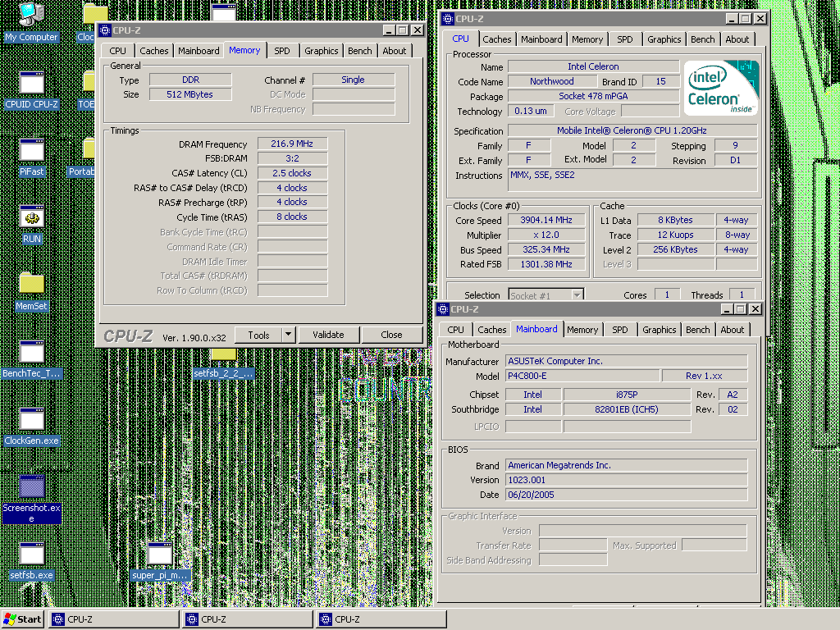
Task: Open Caches tab in Mainboard window
Action: coord(492,330)
